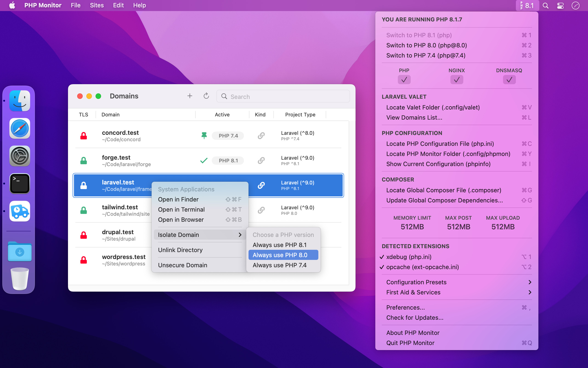Screen dimensions: 588x368
Task: Open the Help menu
Action: [139, 5]
